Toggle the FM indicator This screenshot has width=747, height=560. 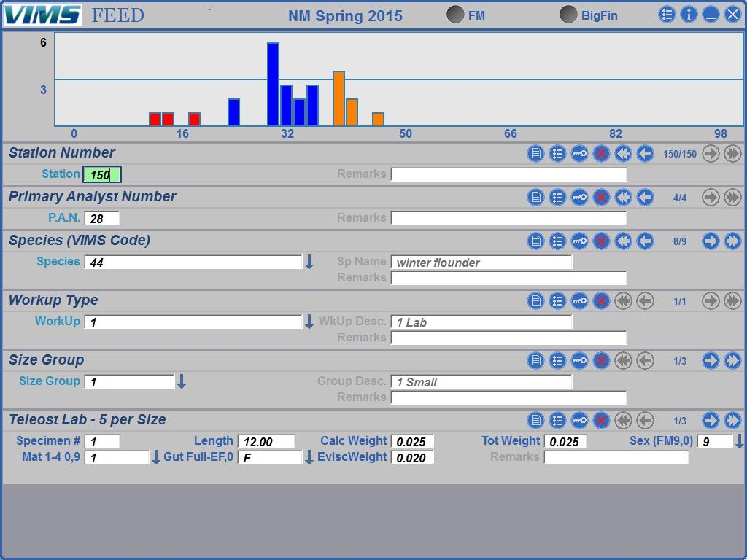(456, 15)
